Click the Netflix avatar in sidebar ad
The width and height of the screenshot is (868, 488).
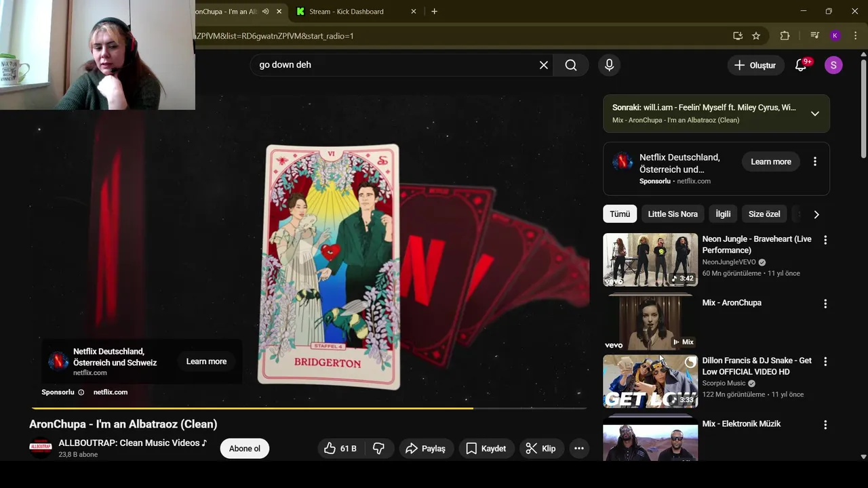(623, 162)
